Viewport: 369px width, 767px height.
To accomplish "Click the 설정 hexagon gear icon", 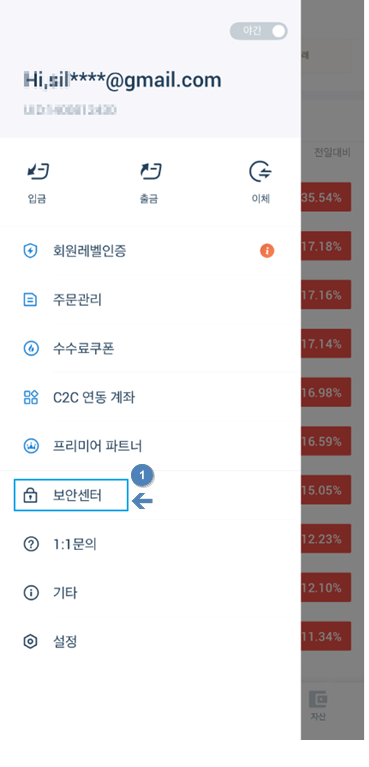I will click(x=31, y=641).
